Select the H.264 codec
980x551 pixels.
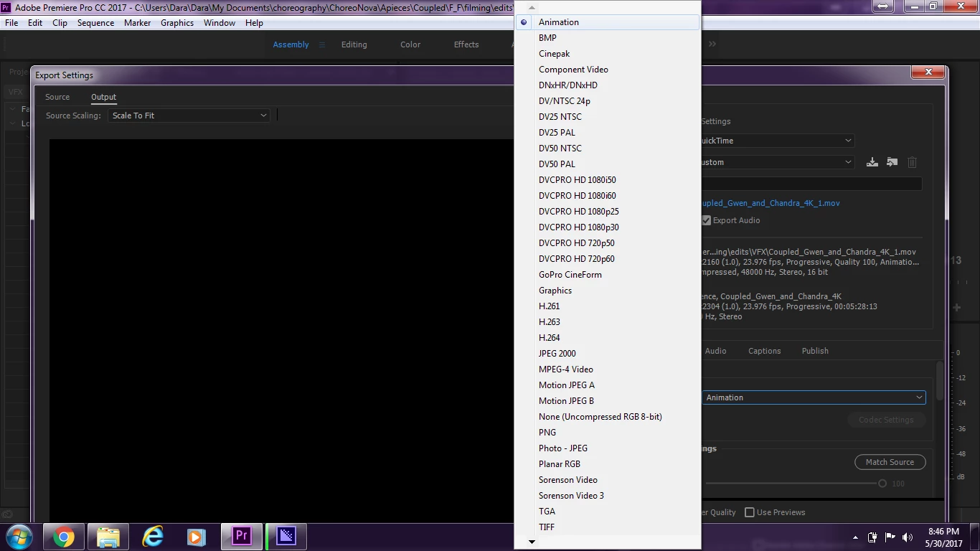click(x=608, y=338)
